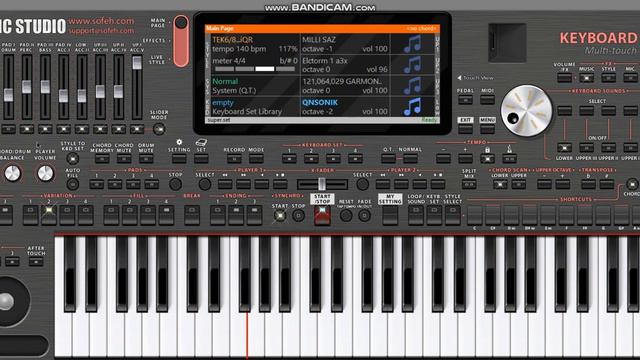Select the lit Variation 2 button
This screenshot has width=640, height=360.
(49, 215)
